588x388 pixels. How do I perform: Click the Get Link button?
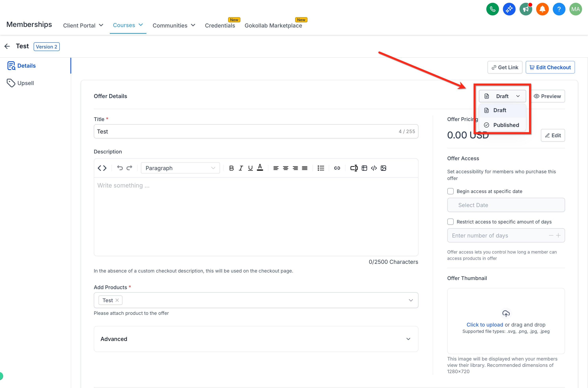pos(505,67)
